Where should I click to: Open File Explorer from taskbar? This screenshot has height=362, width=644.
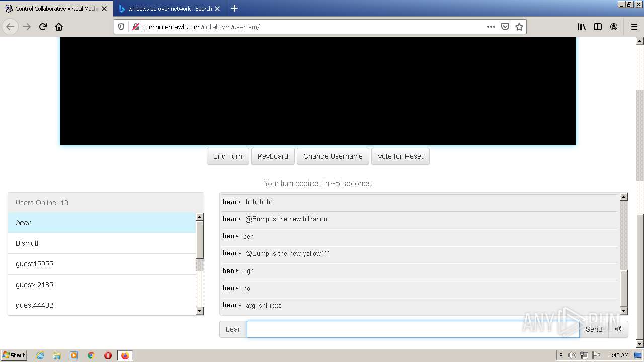[x=57, y=355]
